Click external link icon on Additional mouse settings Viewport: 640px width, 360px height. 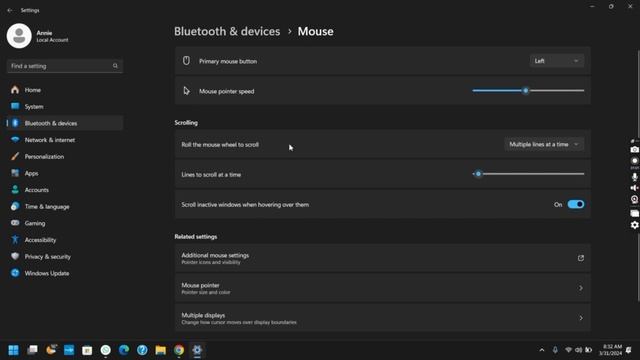point(580,258)
